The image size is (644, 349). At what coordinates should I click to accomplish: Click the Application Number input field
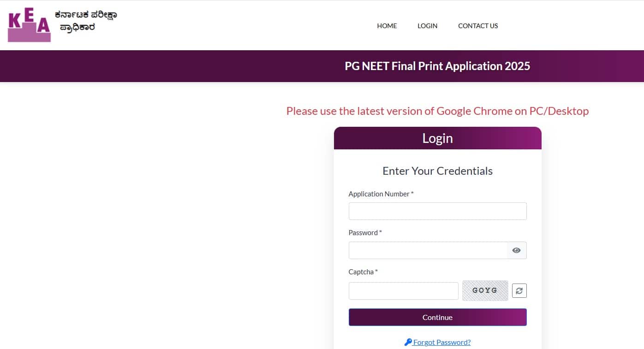pos(437,211)
